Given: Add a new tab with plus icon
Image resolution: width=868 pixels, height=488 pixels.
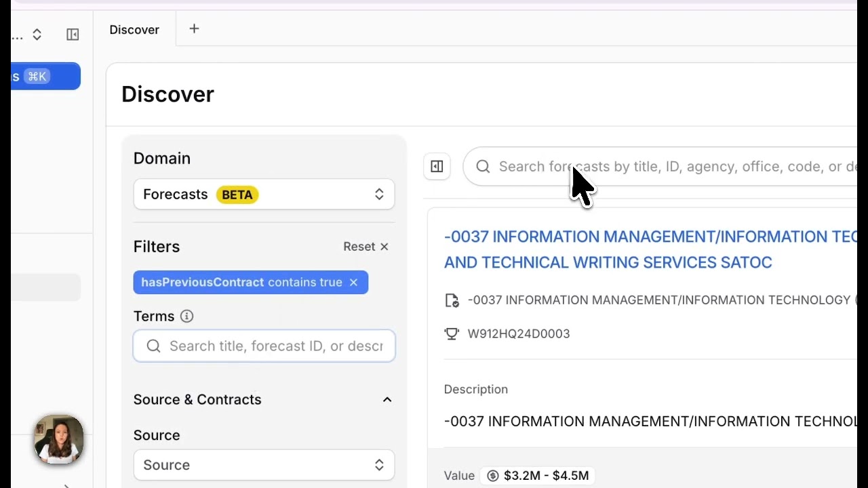Looking at the screenshot, I should point(194,28).
